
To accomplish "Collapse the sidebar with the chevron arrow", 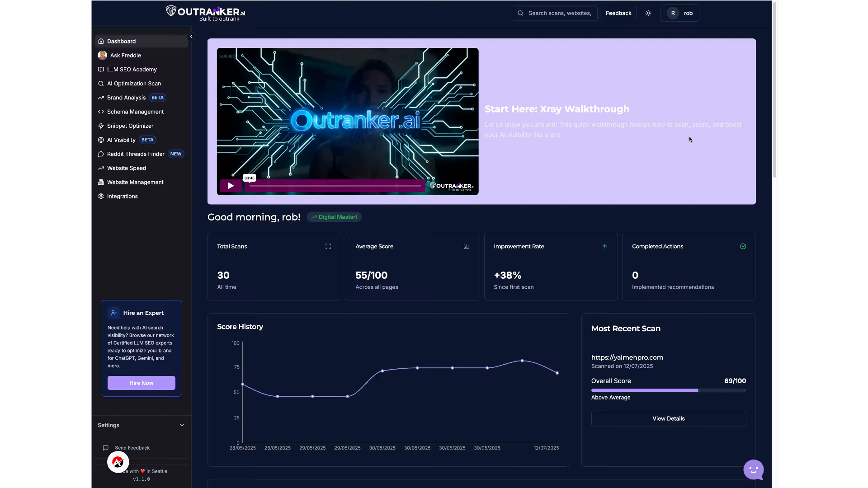I will [x=191, y=37].
